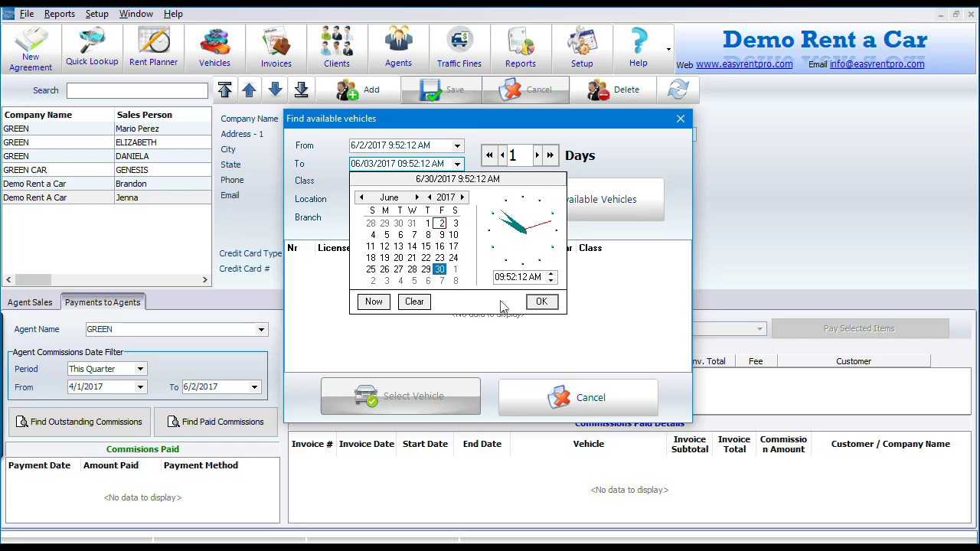The image size is (980, 551).
Task: Switch to the Agent Sales tab
Action: click(x=29, y=302)
